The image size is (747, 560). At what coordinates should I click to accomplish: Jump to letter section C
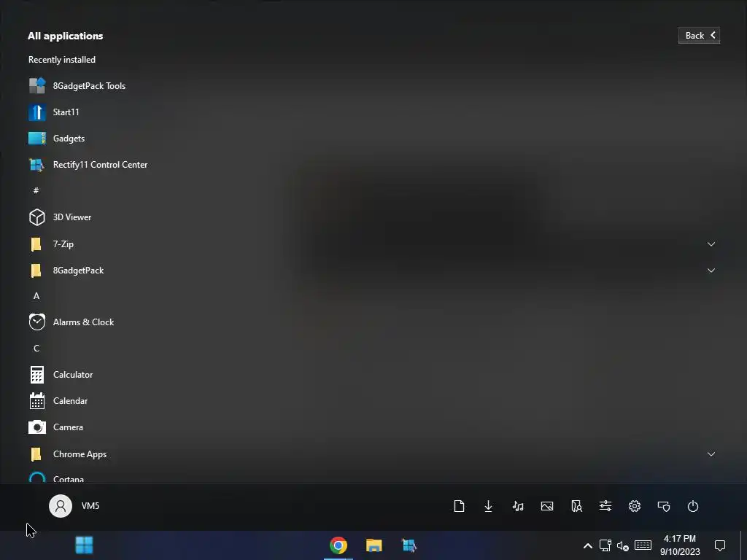click(x=36, y=349)
